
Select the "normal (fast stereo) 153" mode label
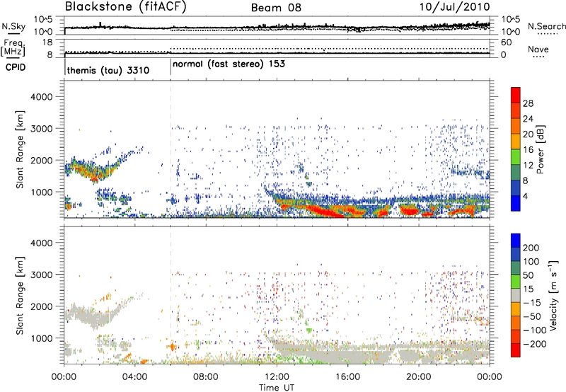tap(229, 64)
